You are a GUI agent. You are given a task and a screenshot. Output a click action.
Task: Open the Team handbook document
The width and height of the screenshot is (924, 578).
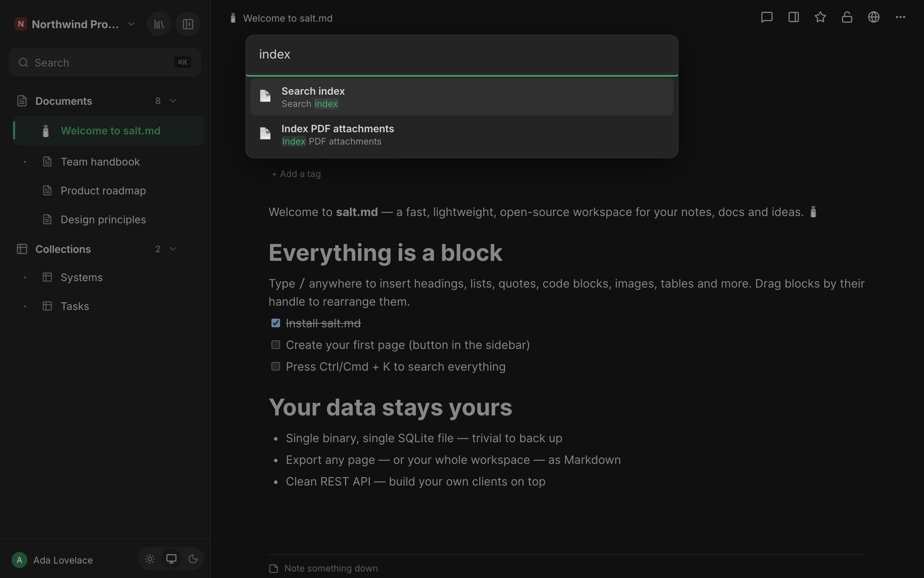(x=100, y=162)
